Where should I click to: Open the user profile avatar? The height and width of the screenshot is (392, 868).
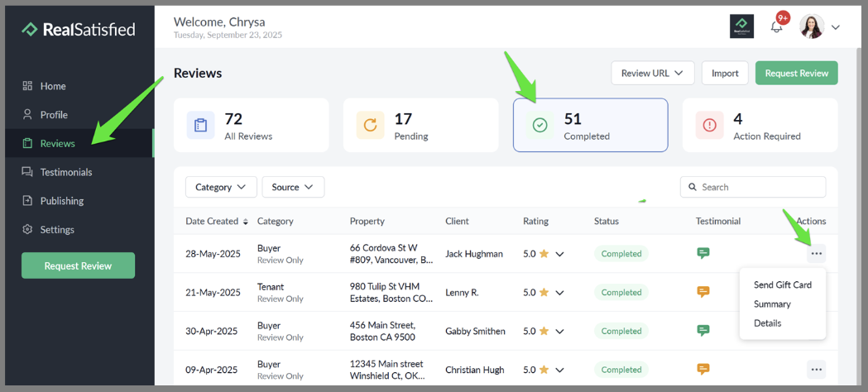pos(812,26)
